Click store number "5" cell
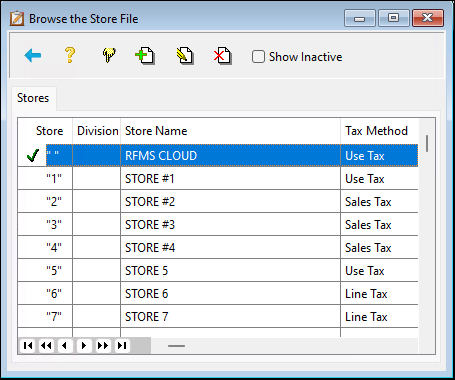455x380 pixels. (45, 271)
